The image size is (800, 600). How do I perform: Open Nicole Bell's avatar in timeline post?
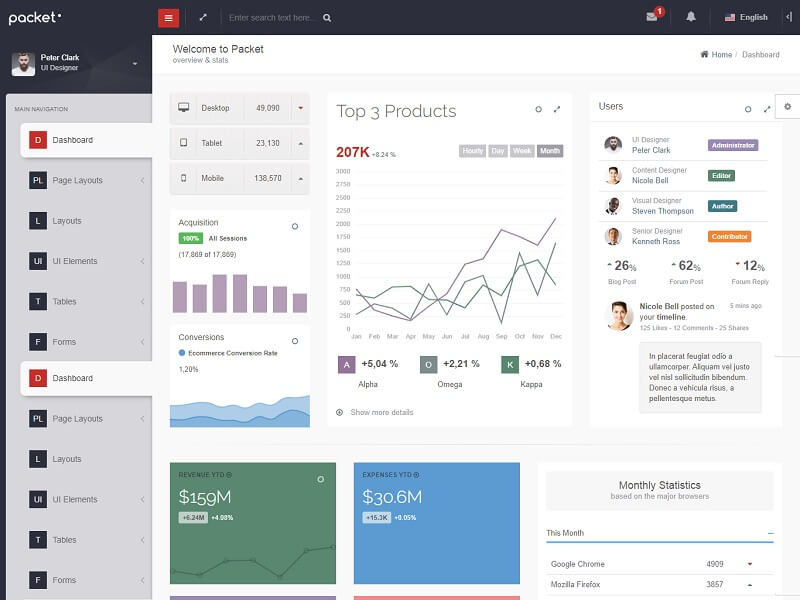pyautogui.click(x=619, y=316)
